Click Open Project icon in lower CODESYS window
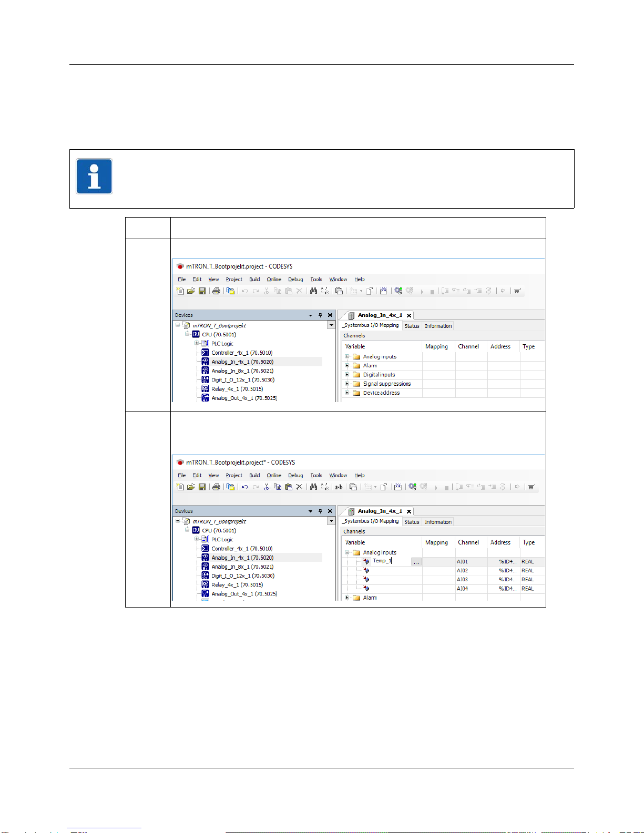The width and height of the screenshot is (644, 833). click(x=191, y=487)
